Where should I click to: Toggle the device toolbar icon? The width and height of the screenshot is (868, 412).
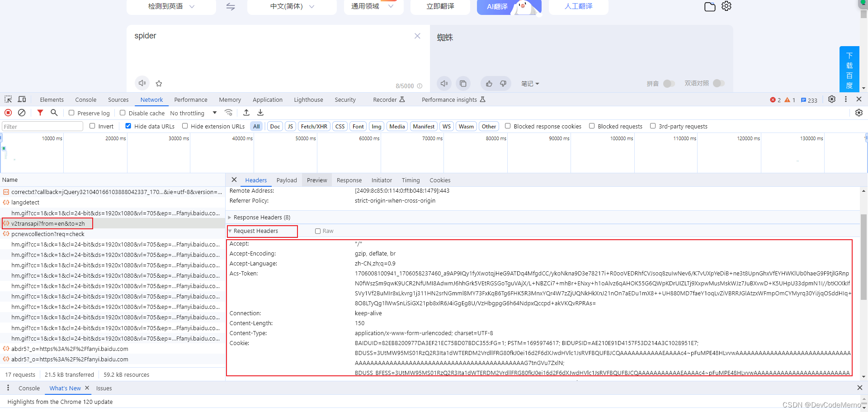[x=22, y=99]
